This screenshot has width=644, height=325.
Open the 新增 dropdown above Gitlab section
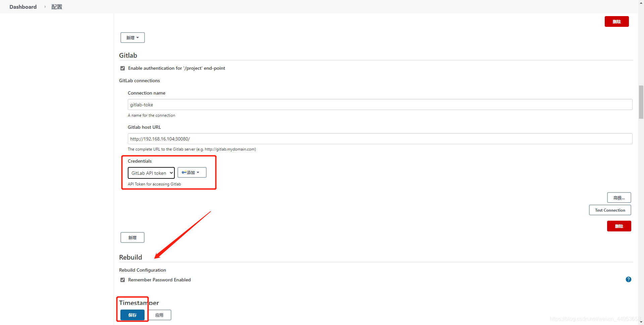(132, 38)
